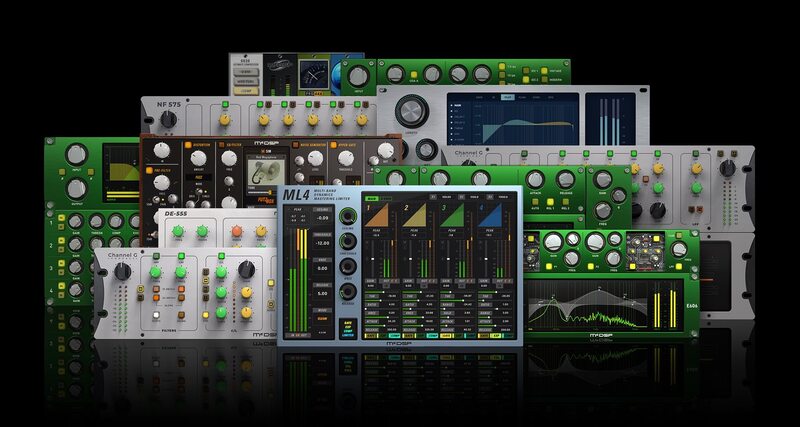This screenshot has width=800, height=427.
Task: Click the Attack knob on green compressor
Action: 535,179
